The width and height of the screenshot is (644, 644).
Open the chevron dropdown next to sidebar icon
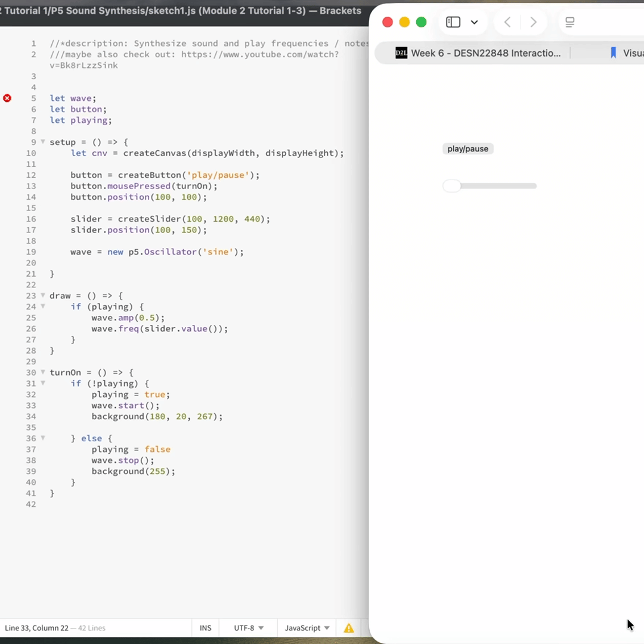tap(474, 22)
